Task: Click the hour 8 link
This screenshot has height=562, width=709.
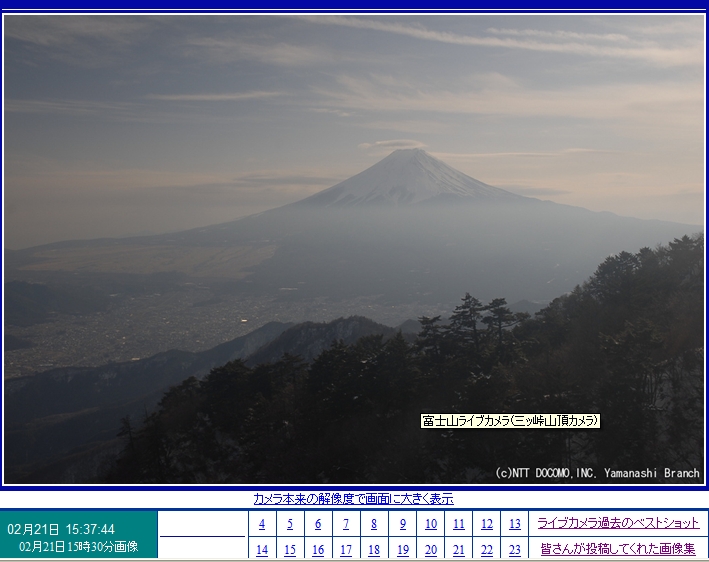Action: click(x=374, y=524)
